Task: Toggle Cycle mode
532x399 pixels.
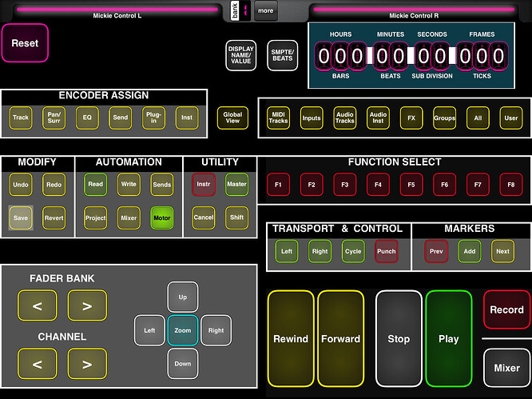Action: click(x=353, y=251)
